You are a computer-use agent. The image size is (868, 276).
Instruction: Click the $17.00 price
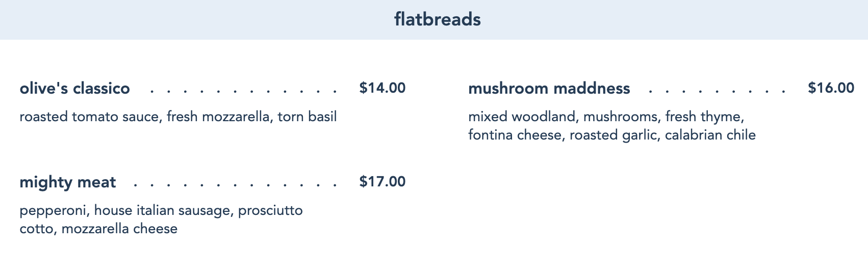pos(382,181)
